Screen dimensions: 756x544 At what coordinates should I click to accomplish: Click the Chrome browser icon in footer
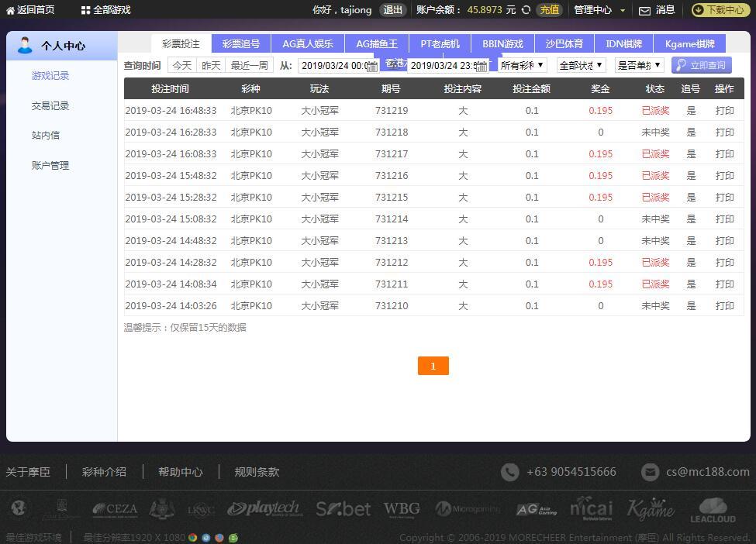point(193,538)
